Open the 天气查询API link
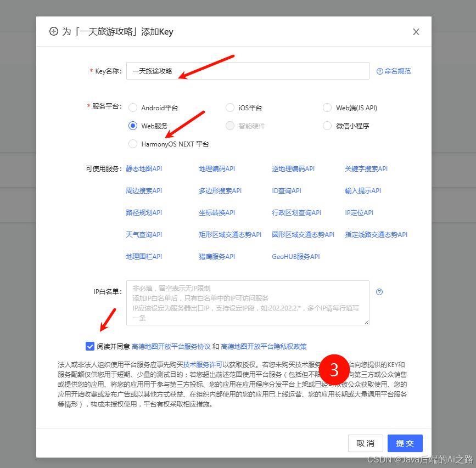Viewport: 476px width, 468px height. (x=143, y=234)
